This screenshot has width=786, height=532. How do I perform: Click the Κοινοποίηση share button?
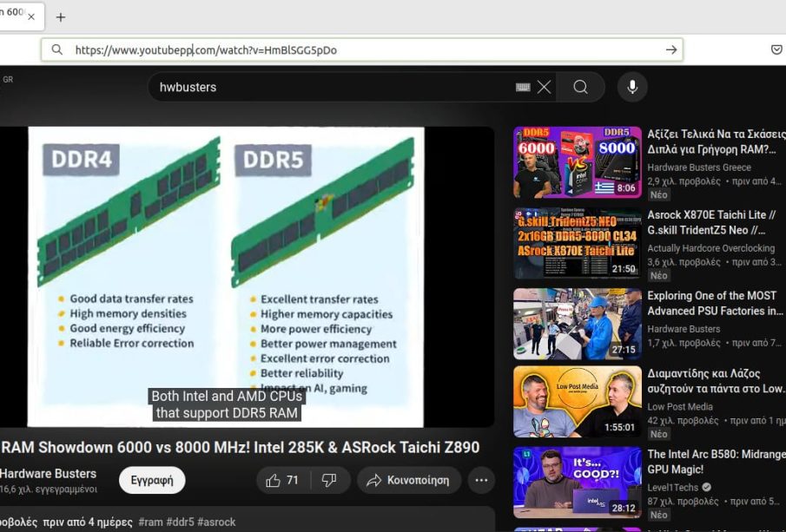(408, 480)
